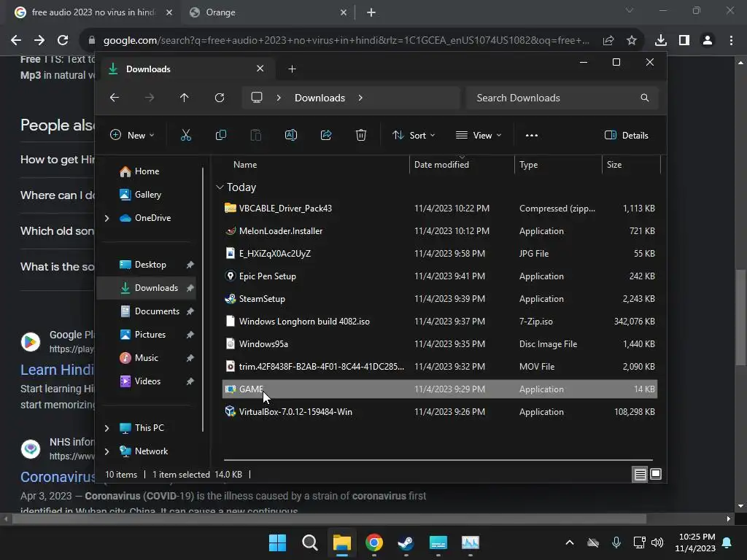Switch to the Orange Chrome tab
The image size is (747, 560).
268,12
